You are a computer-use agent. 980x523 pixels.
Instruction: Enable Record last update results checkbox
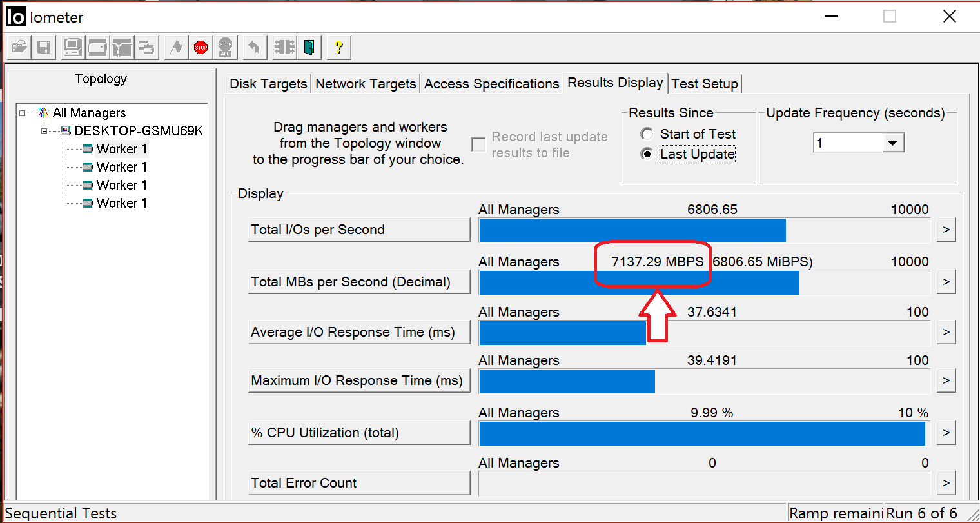pyautogui.click(x=478, y=144)
